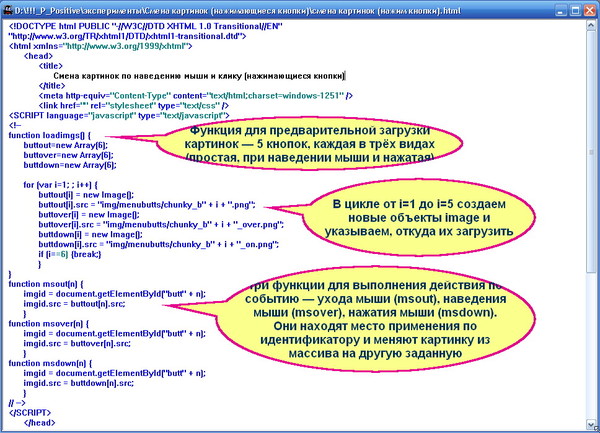The width and height of the screenshot is (600, 433).
Task: Click the 'buttover[i] = new Image();' line
Action: point(89,215)
